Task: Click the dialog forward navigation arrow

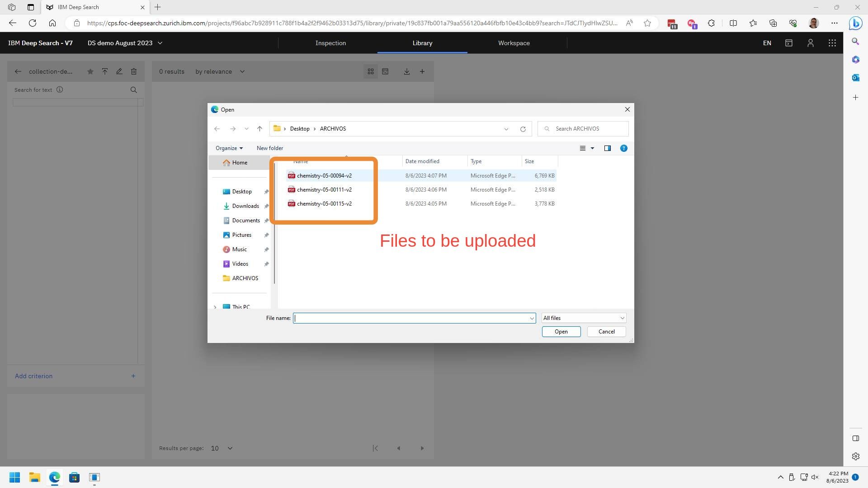Action: click(x=232, y=129)
